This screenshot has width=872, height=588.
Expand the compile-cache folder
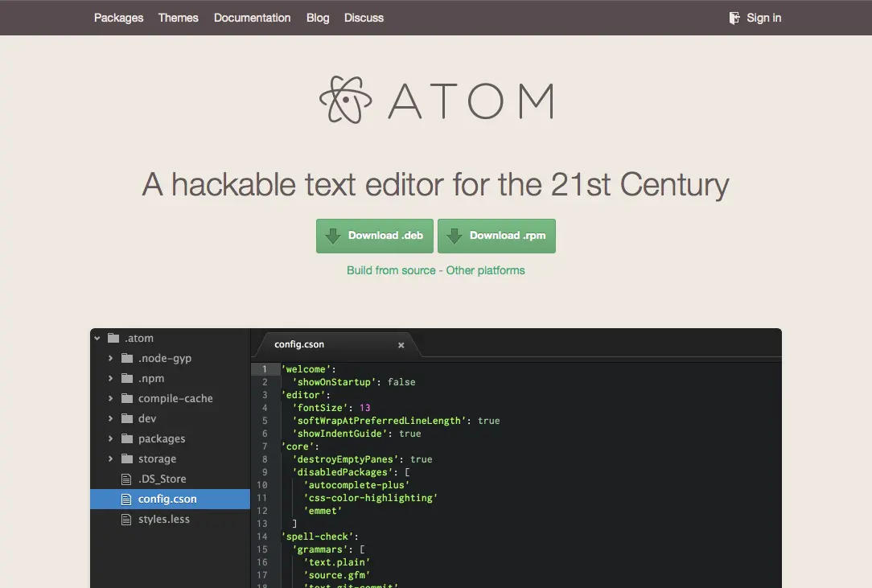click(110, 398)
